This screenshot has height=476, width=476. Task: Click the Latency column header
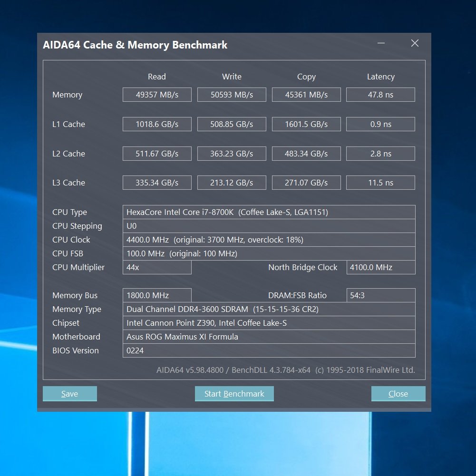pyautogui.click(x=381, y=77)
